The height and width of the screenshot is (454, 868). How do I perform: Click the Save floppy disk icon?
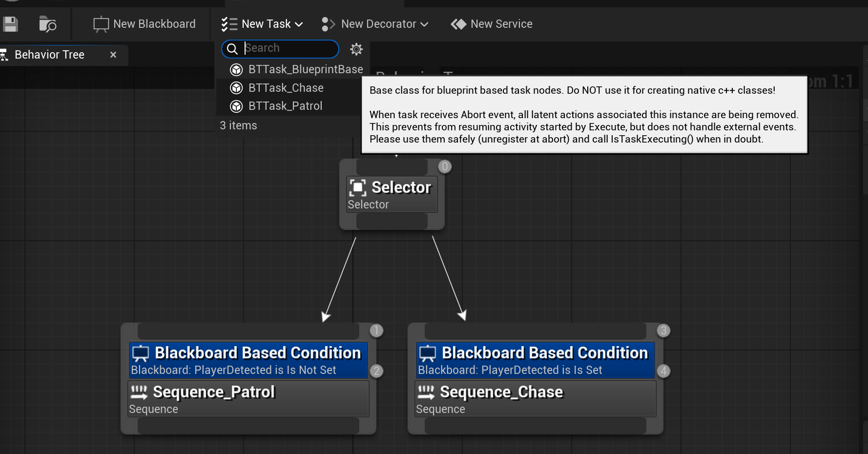[10, 24]
